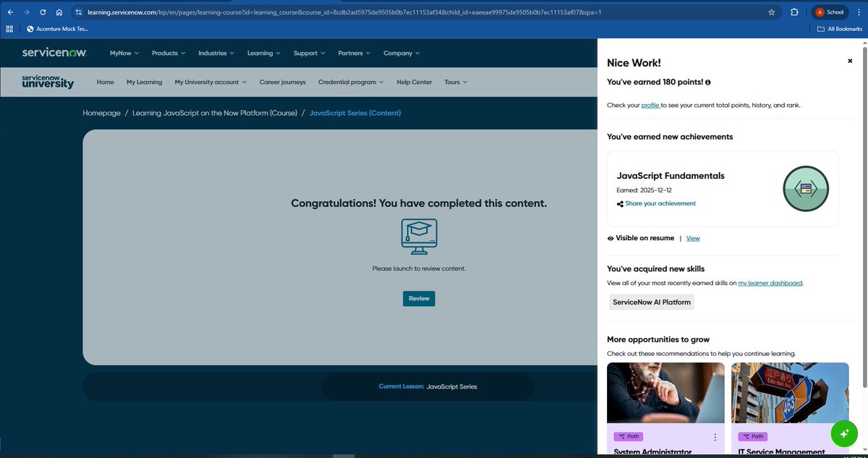Image resolution: width=868 pixels, height=458 pixels.
Task: Click the JavaScript Fundamentals achievement title
Action: pyautogui.click(x=671, y=176)
